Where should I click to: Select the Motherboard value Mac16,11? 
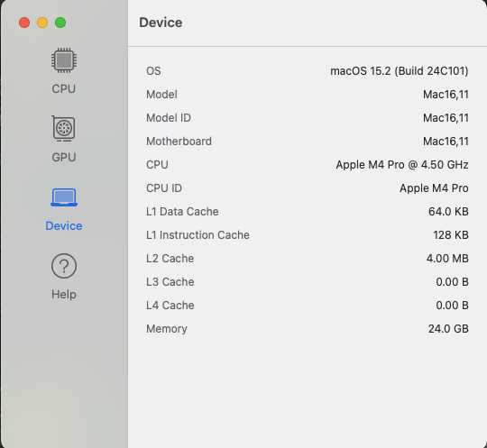coord(446,142)
